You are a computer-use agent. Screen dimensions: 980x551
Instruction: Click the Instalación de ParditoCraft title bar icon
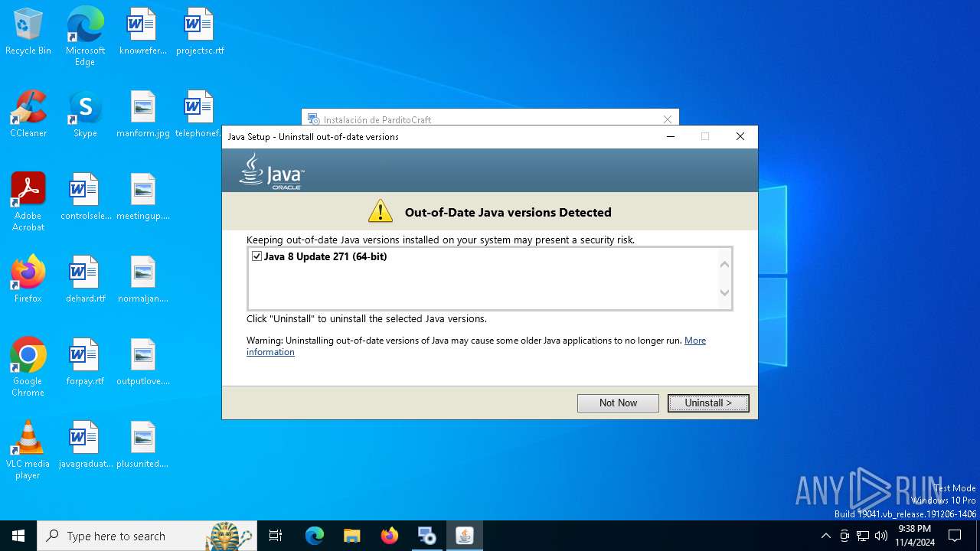point(312,119)
